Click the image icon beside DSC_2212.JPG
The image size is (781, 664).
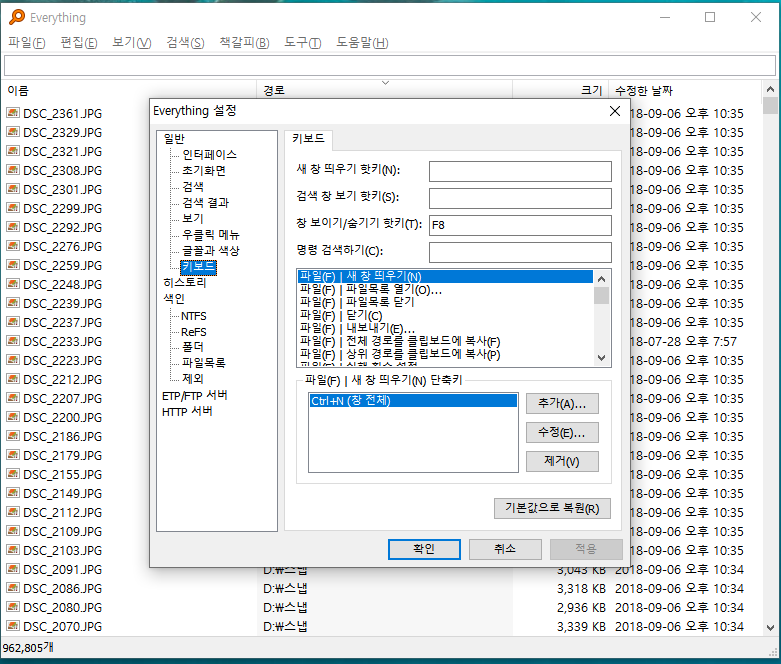click(x=13, y=379)
